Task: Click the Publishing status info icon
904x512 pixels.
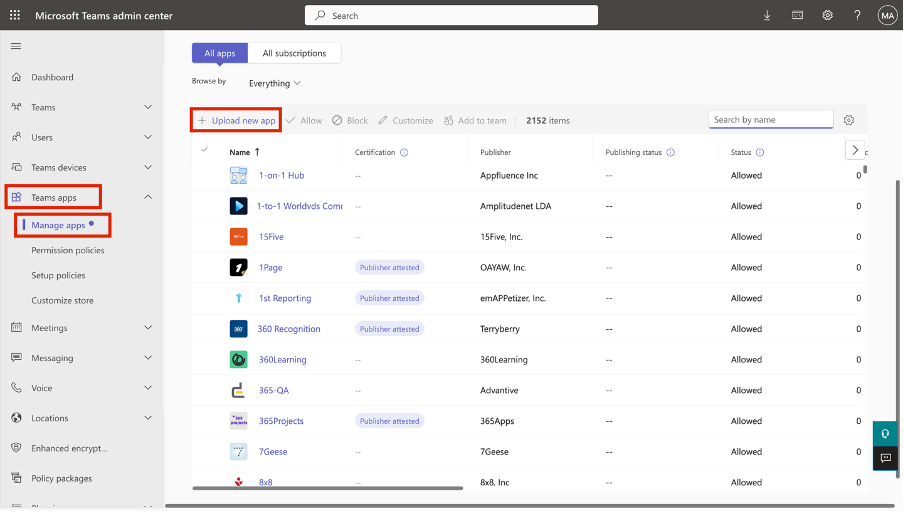Action: coord(671,152)
